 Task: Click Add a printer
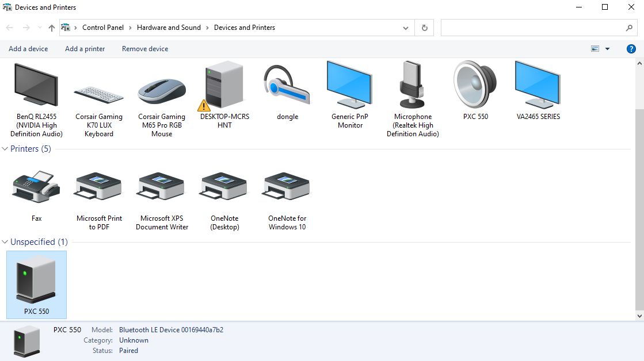[85, 49]
